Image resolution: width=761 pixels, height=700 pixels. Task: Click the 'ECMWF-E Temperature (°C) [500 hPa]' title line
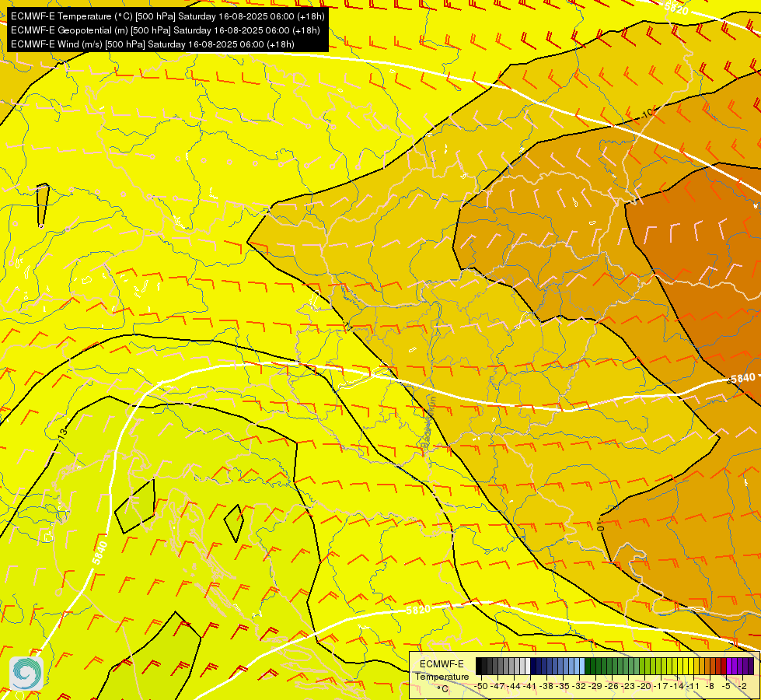click(167, 16)
